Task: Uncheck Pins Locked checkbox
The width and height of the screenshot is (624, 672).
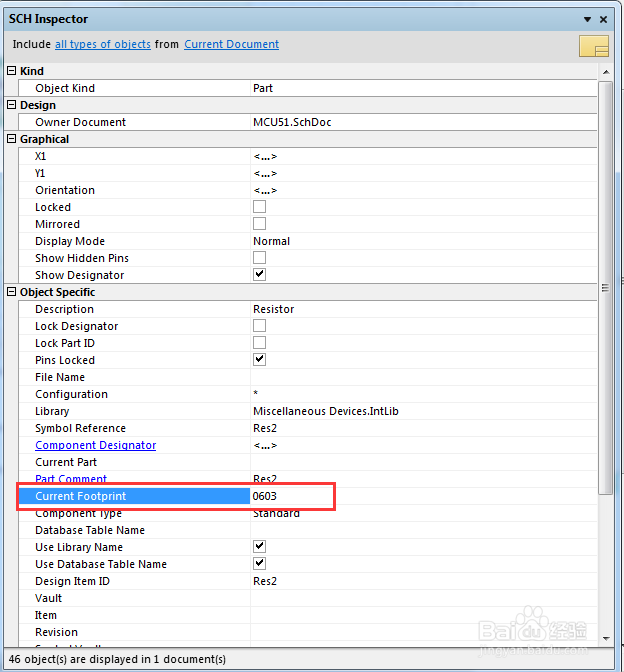Action: pyautogui.click(x=259, y=360)
